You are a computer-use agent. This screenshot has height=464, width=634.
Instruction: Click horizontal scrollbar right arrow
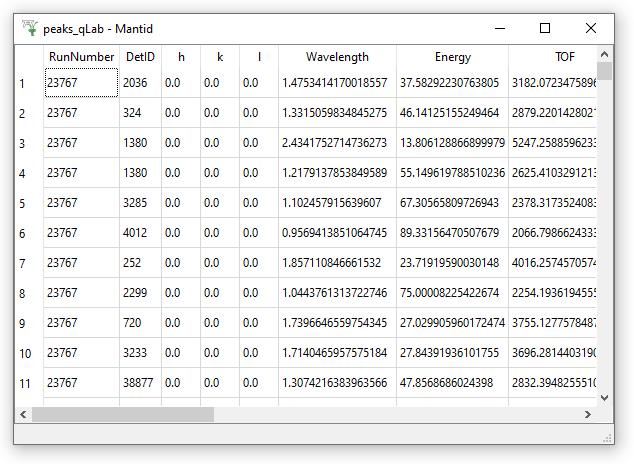590,414
